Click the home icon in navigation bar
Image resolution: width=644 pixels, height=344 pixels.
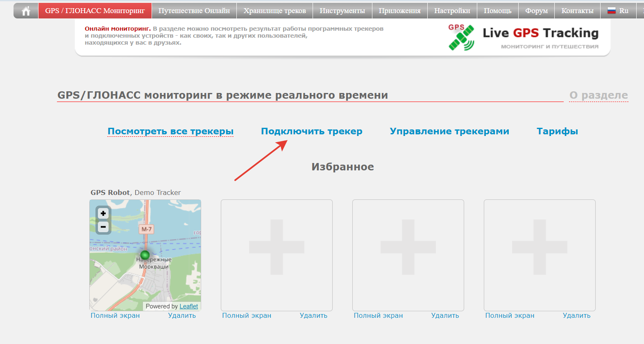coord(26,11)
